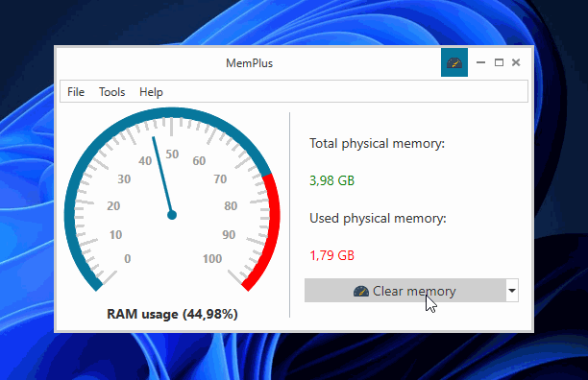Close the MemPlus window
The height and width of the screenshot is (380, 588).
(x=516, y=62)
